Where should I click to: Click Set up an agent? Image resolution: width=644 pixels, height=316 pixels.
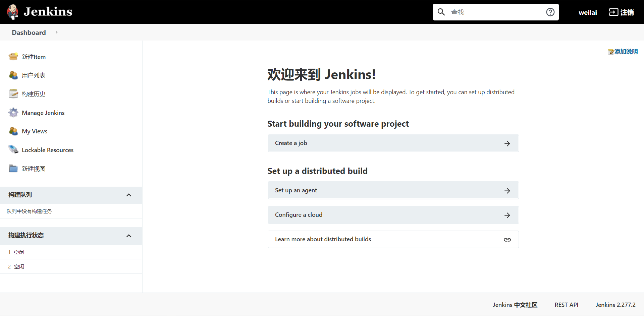click(392, 190)
